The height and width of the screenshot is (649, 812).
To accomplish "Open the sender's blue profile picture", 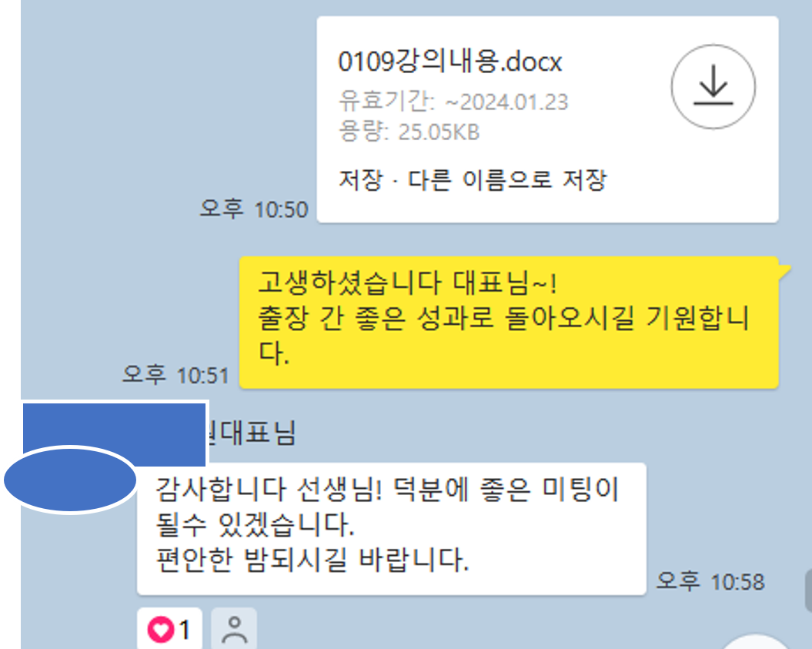I will coord(70,480).
